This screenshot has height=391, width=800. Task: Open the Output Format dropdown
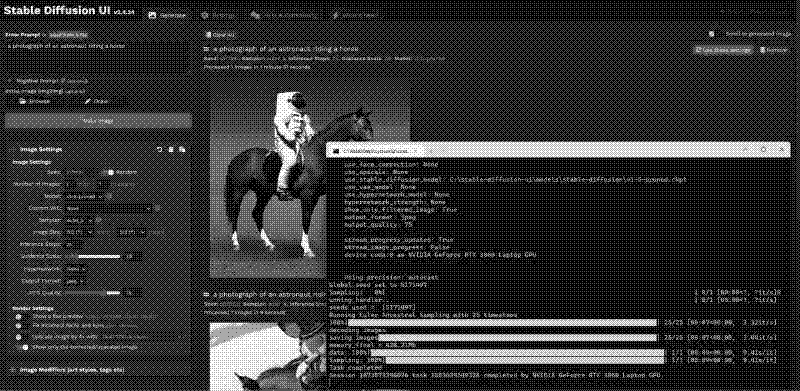tap(75, 281)
